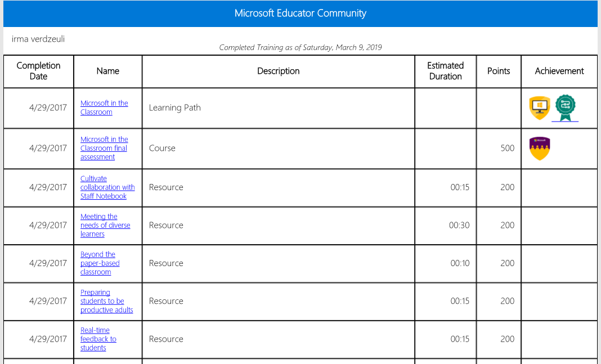Image resolution: width=601 pixels, height=364 pixels.
Task: Click the Points column header
Action: click(498, 71)
